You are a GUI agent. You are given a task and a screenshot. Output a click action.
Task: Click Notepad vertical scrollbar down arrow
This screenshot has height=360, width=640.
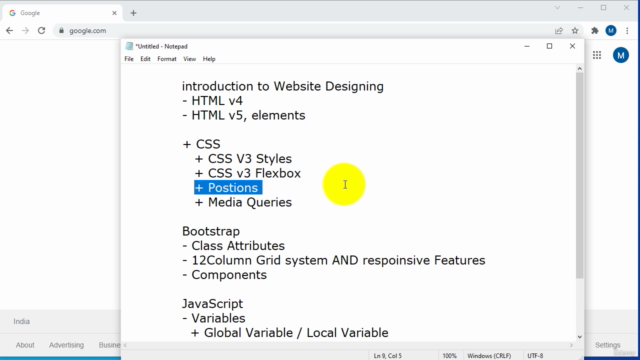click(580, 337)
